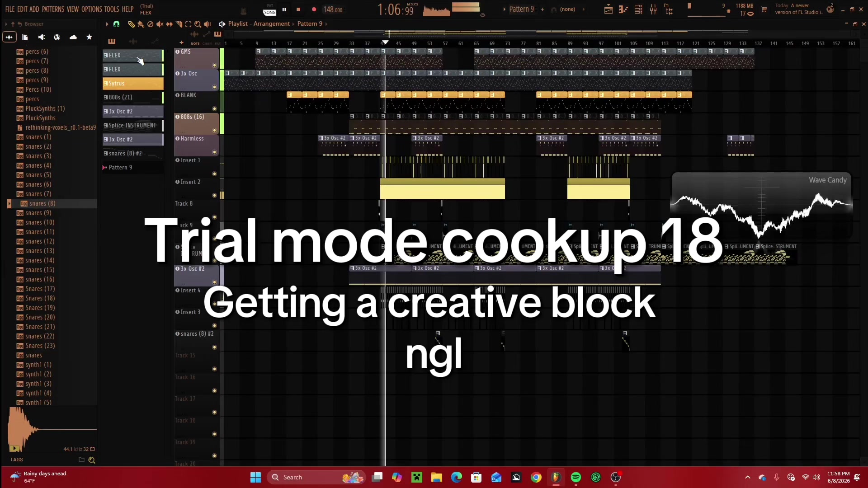Select the Slice tool in playlist toolbar
Image resolution: width=868 pixels, height=488 pixels.
(x=179, y=24)
